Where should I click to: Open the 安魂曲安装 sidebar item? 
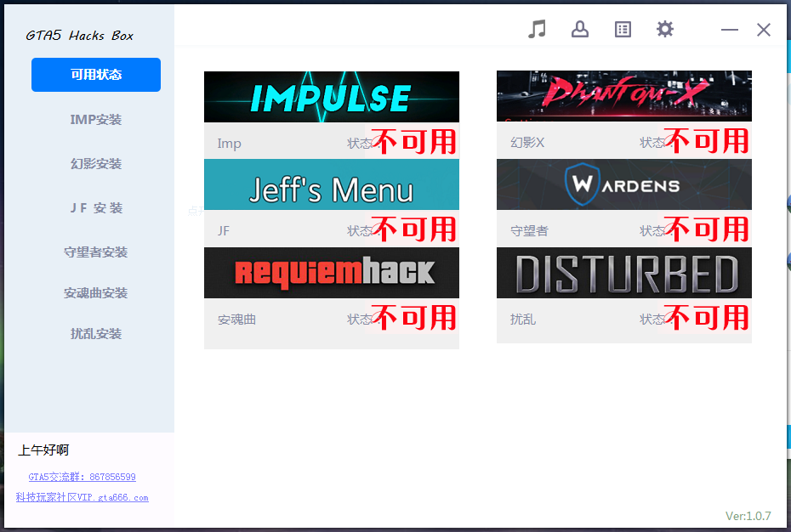pos(96,293)
